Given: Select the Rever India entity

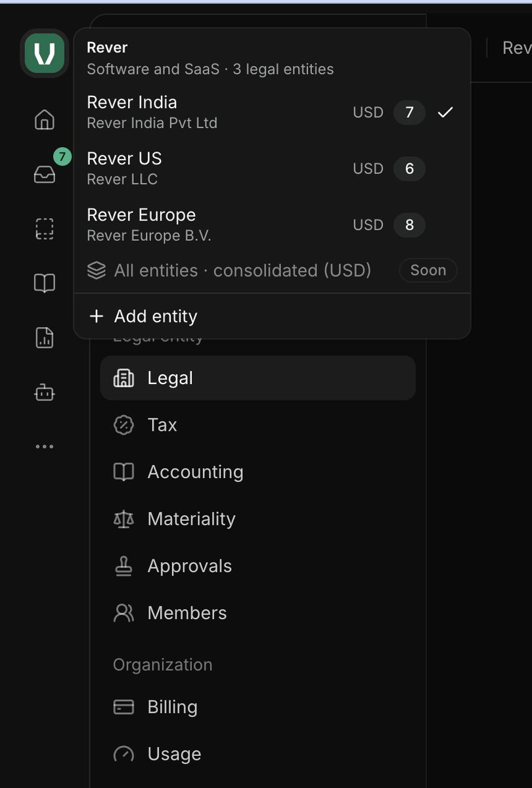Looking at the screenshot, I should 272,112.
